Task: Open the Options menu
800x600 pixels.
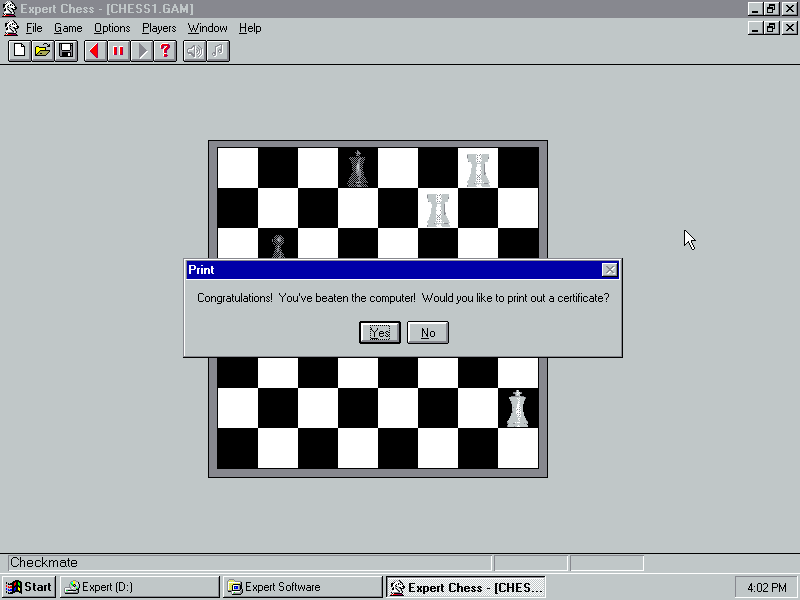Action: [x=112, y=28]
